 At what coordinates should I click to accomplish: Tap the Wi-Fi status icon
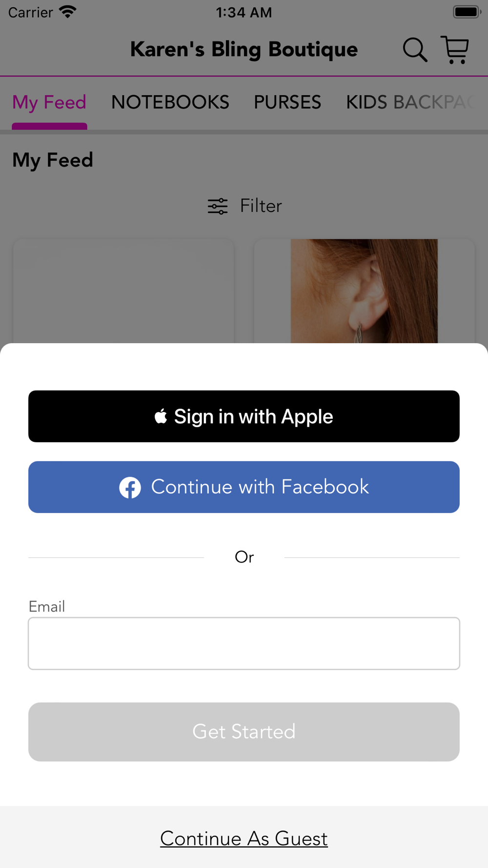click(68, 12)
